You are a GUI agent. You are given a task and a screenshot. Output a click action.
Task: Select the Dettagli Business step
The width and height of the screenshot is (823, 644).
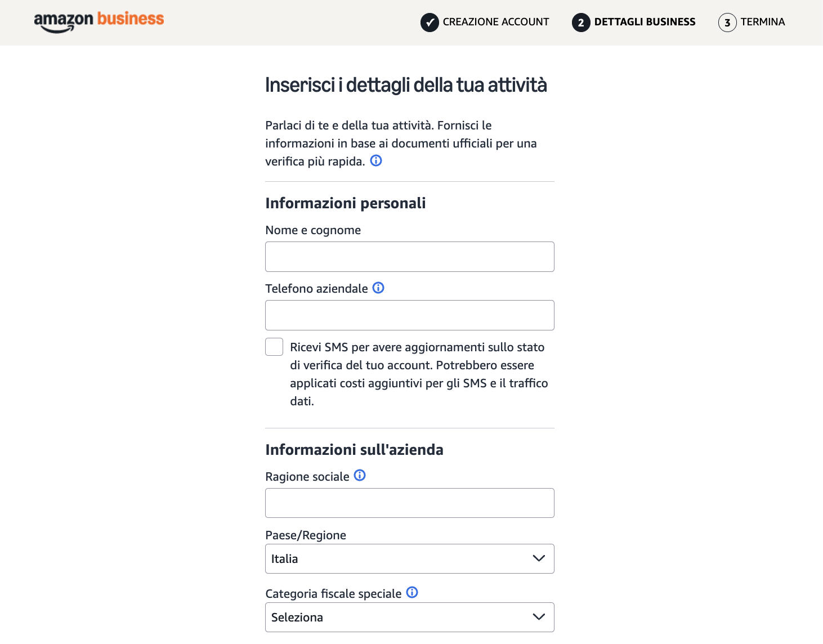point(645,22)
